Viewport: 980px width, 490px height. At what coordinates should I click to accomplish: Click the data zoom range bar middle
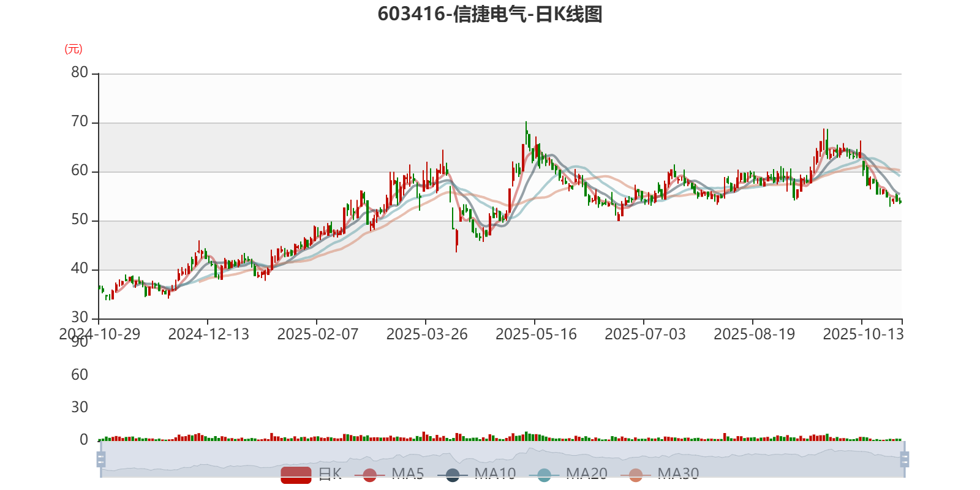pos(502,459)
